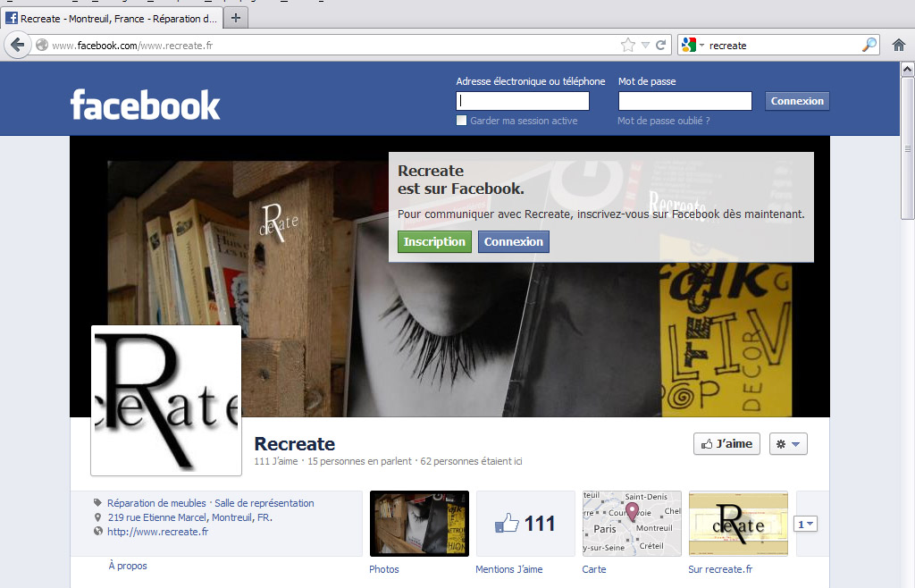This screenshot has width=915, height=588.
Task: Click the 219 rue Etienne Marcel address
Action: click(189, 517)
